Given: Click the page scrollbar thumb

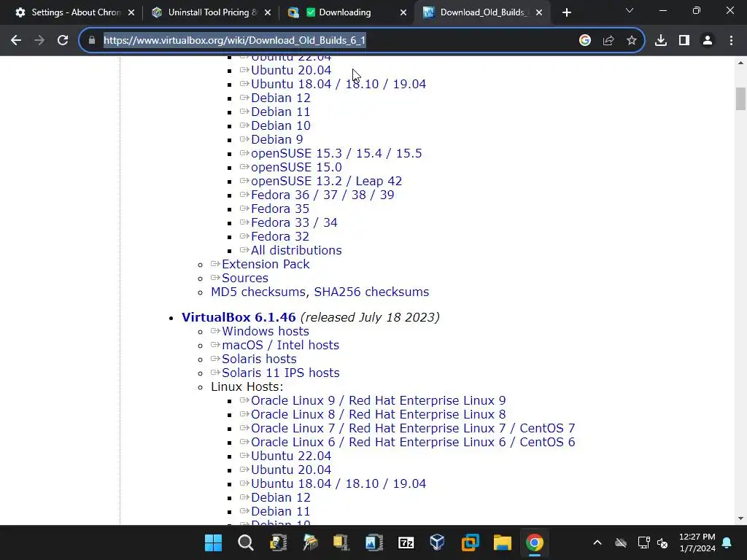Looking at the screenshot, I should click(741, 98).
